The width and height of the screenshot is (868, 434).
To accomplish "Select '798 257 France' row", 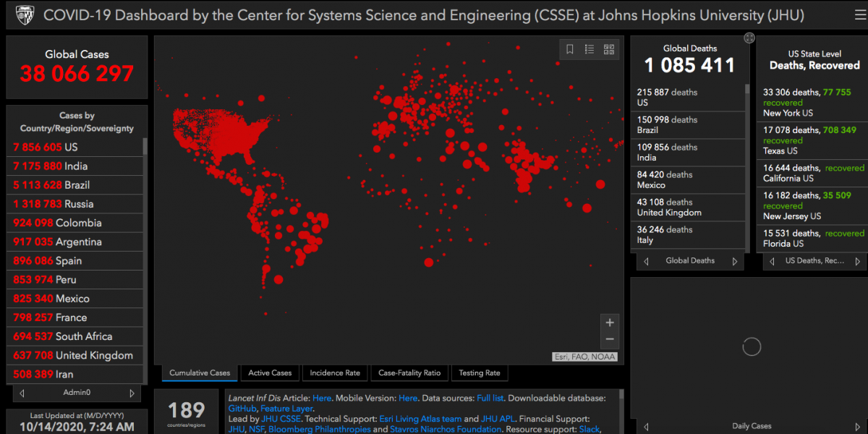I will [76, 317].
